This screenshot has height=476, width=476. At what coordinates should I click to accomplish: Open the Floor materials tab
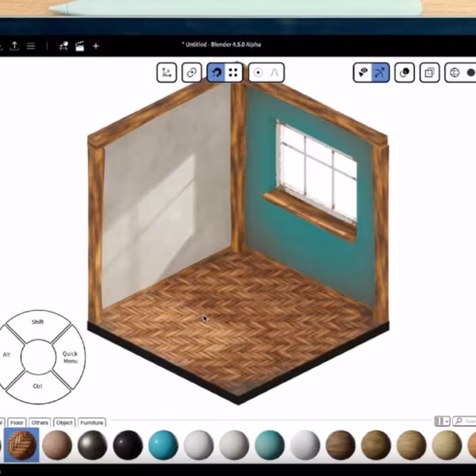point(17,422)
